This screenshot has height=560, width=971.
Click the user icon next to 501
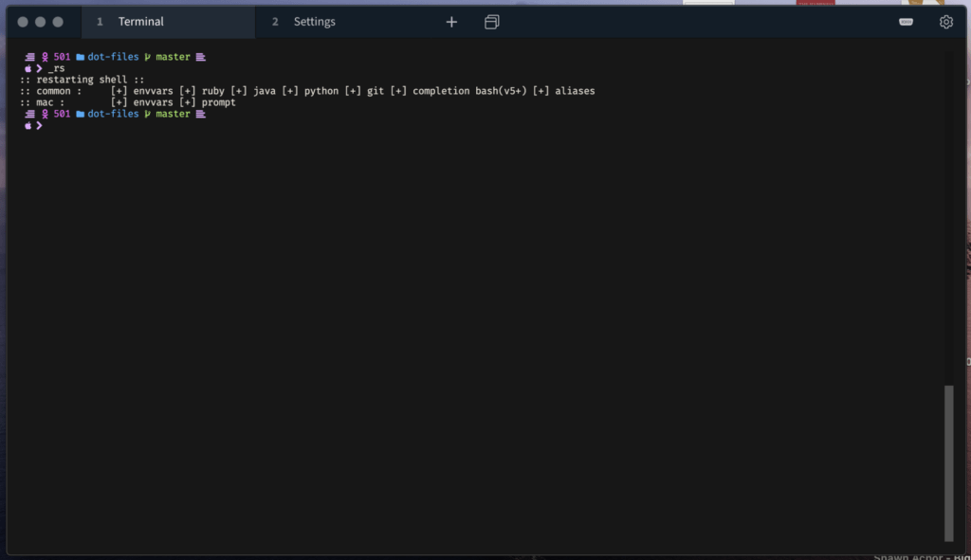click(x=43, y=56)
